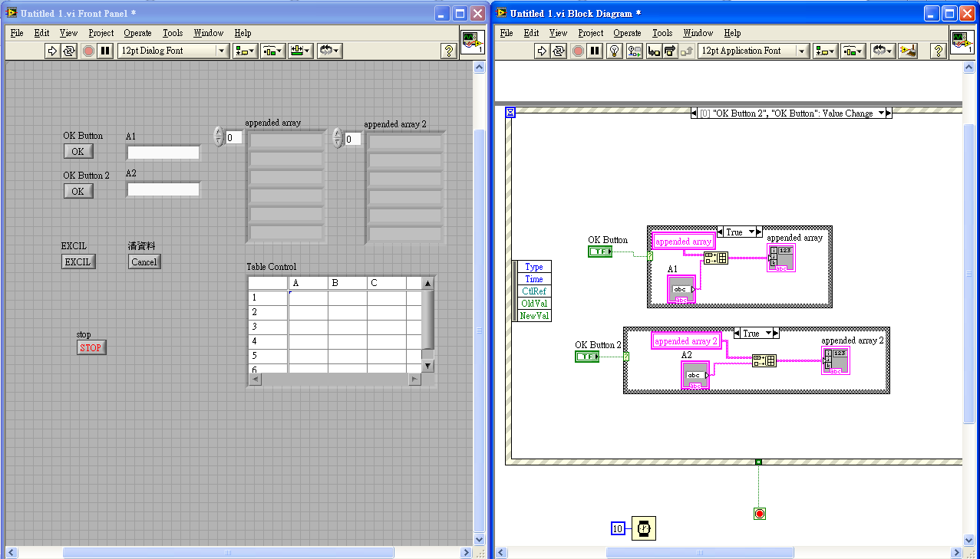Open Reorder menu in Block Diagram toolbar

(x=883, y=51)
